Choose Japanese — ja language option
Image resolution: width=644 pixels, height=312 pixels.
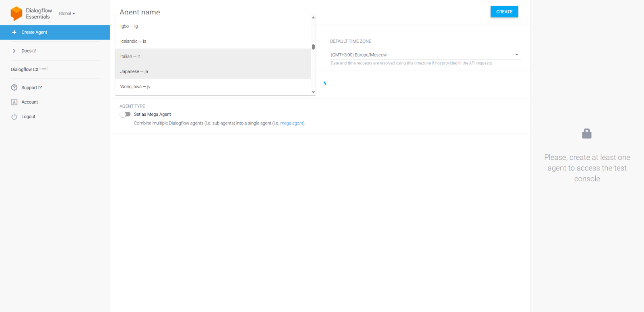(x=134, y=72)
